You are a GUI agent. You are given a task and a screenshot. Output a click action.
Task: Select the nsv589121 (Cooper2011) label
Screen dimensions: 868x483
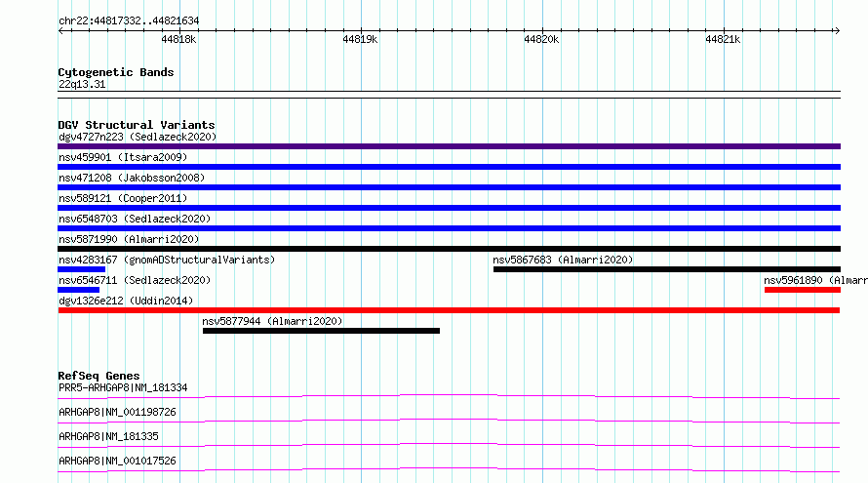click(123, 198)
